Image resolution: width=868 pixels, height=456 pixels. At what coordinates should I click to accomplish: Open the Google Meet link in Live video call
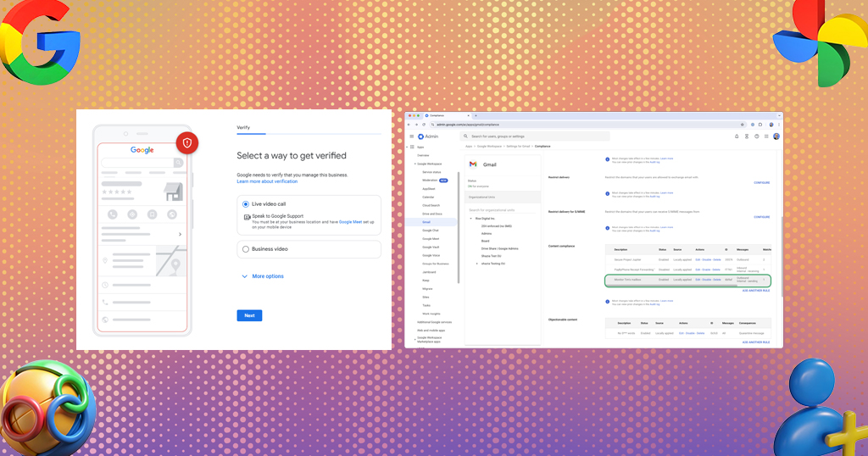(350, 222)
